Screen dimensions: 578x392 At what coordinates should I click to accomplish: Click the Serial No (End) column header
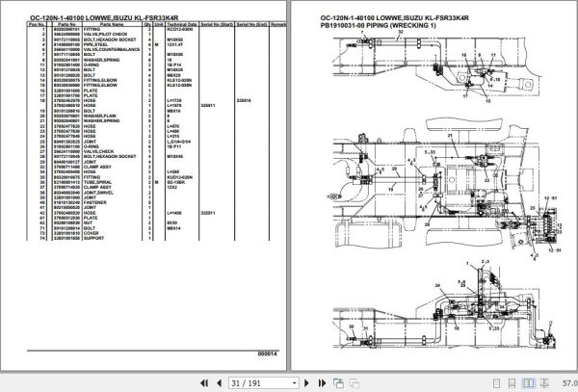pyautogui.click(x=251, y=24)
